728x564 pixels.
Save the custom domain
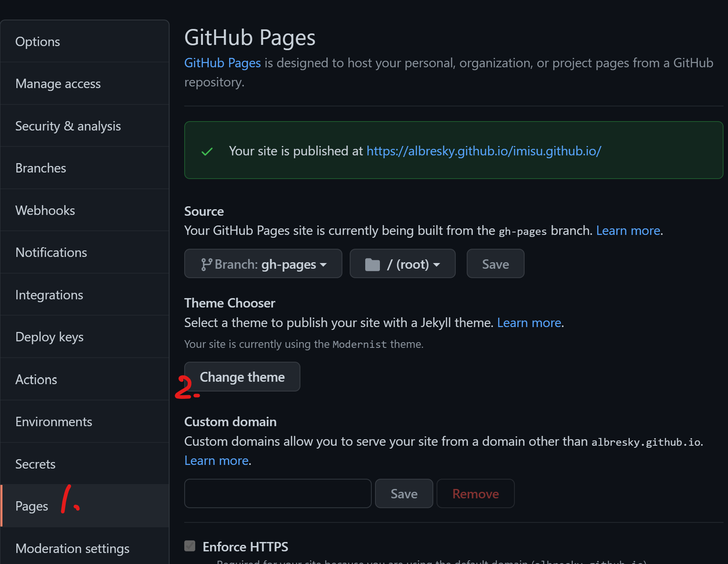pos(404,493)
